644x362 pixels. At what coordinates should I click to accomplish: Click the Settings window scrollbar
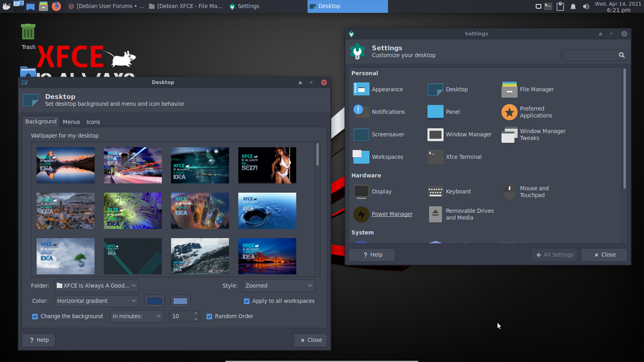pos(625,128)
